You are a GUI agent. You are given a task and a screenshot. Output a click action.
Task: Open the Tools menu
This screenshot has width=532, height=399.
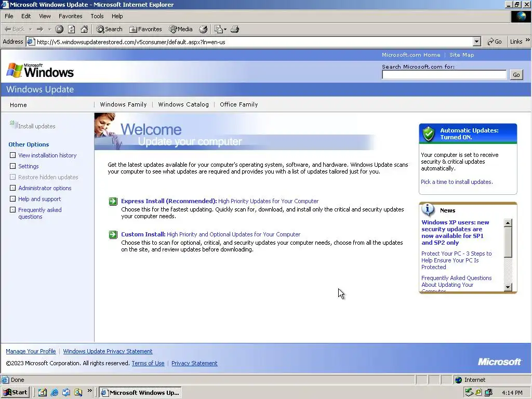click(97, 16)
